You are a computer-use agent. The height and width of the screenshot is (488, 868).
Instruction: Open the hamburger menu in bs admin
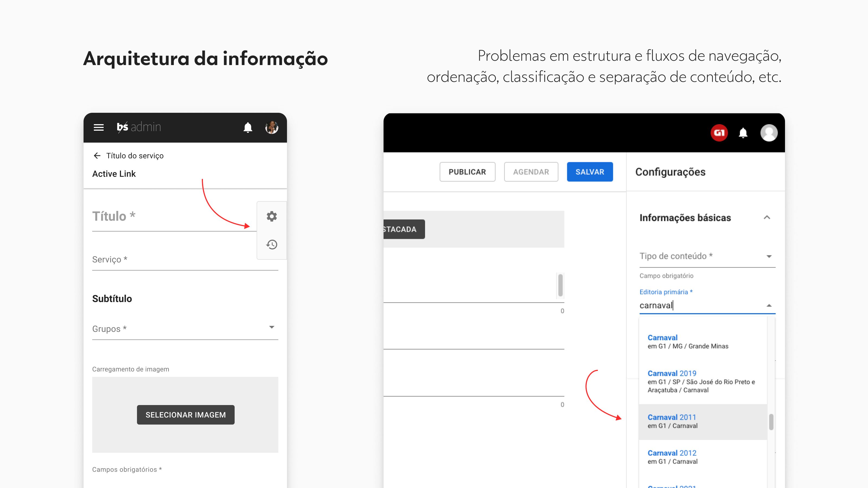point(98,127)
